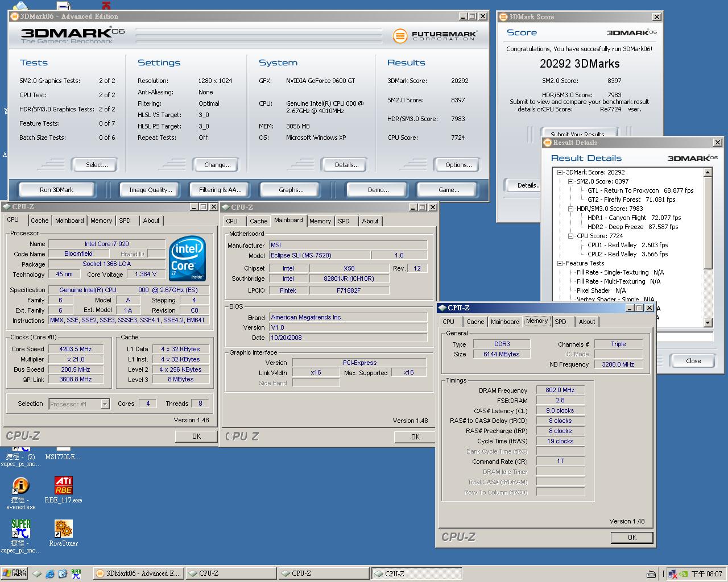Image resolution: width=728 pixels, height=582 pixels.
Task: Collapse the CPU Score: 7724 node
Action: click(x=570, y=236)
